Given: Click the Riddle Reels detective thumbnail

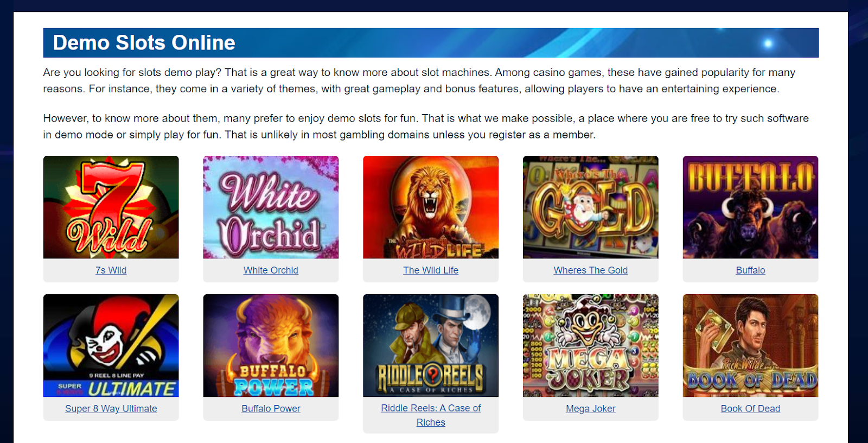Looking at the screenshot, I should 431,345.
